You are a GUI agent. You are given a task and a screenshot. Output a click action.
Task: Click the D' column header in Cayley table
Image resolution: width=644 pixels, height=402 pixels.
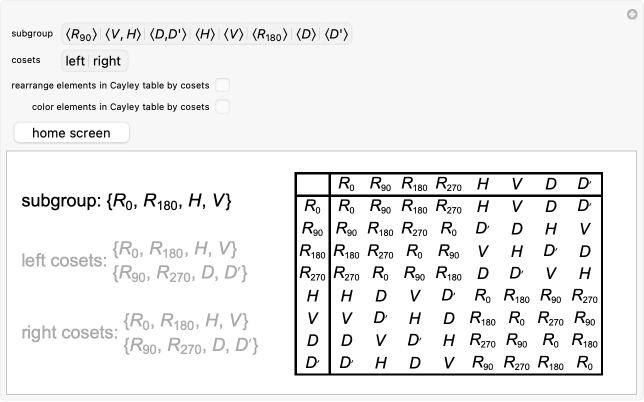coord(585,184)
